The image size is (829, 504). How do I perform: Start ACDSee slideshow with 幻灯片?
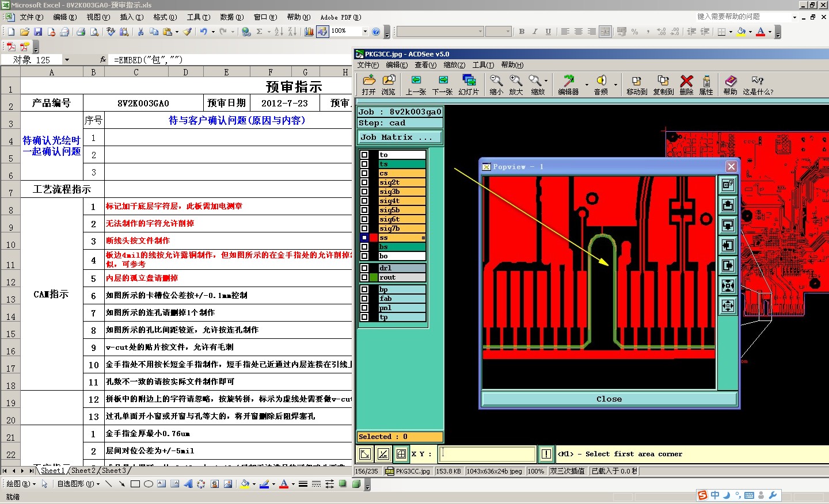(469, 85)
